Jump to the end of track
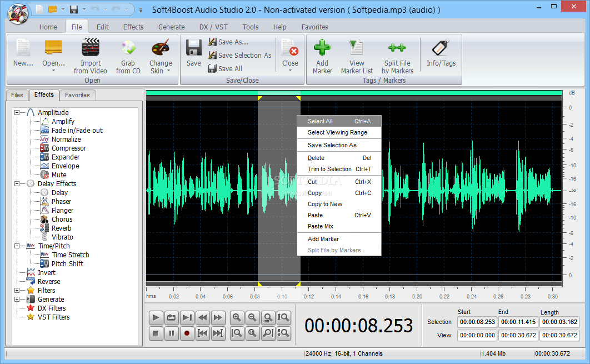This screenshot has width=590, height=364. click(x=218, y=333)
